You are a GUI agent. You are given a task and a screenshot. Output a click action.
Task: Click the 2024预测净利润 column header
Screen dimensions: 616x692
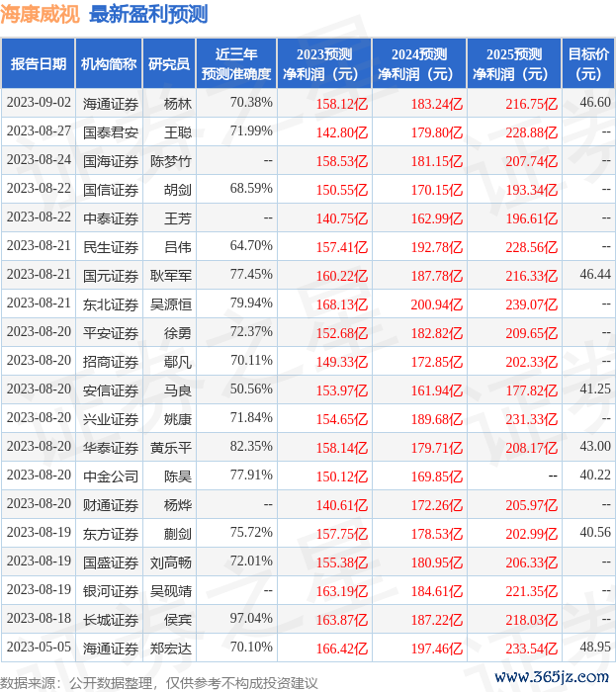(x=419, y=64)
